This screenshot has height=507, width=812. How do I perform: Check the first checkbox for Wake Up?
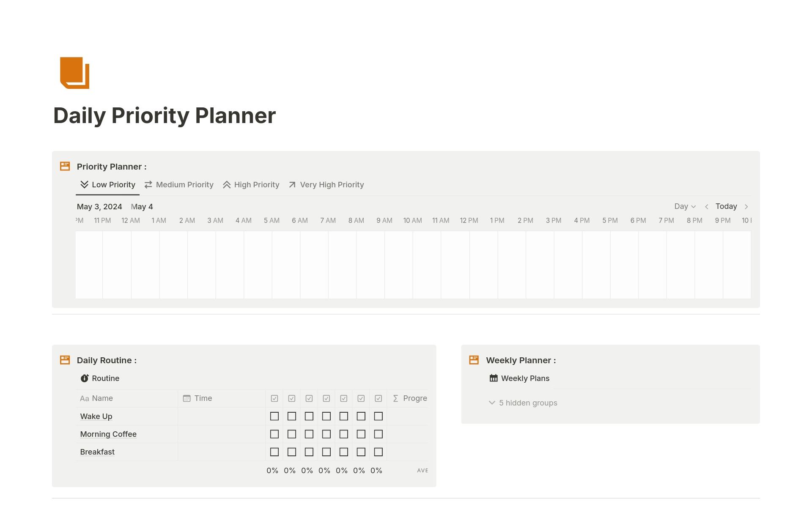click(274, 416)
